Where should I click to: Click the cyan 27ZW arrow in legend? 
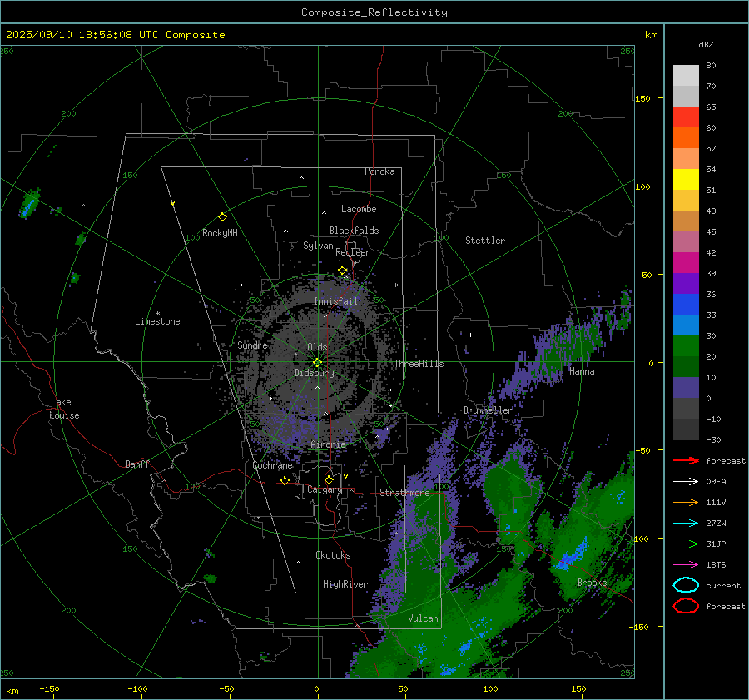pyautogui.click(x=686, y=524)
